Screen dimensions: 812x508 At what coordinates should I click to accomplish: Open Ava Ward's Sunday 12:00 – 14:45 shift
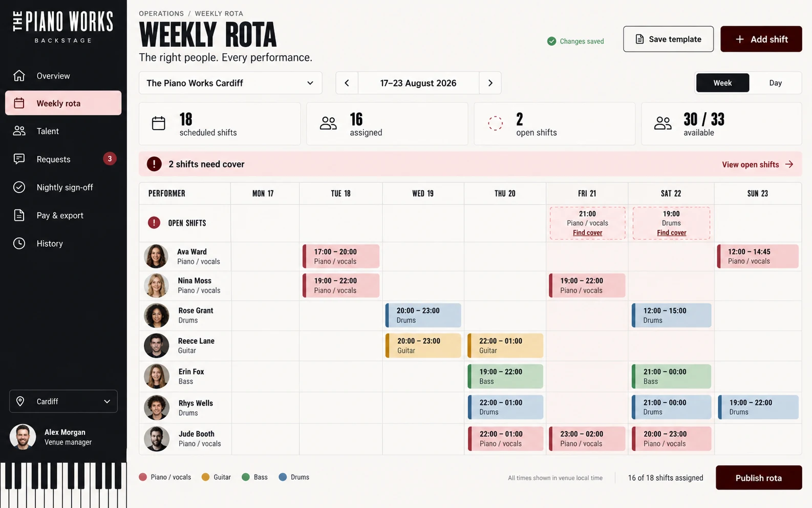pyautogui.click(x=758, y=256)
